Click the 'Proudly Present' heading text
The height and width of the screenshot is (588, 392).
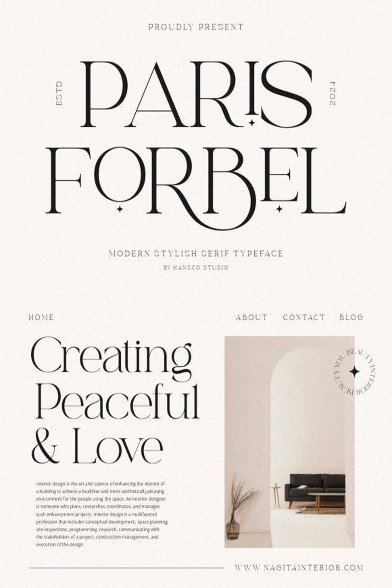click(196, 27)
